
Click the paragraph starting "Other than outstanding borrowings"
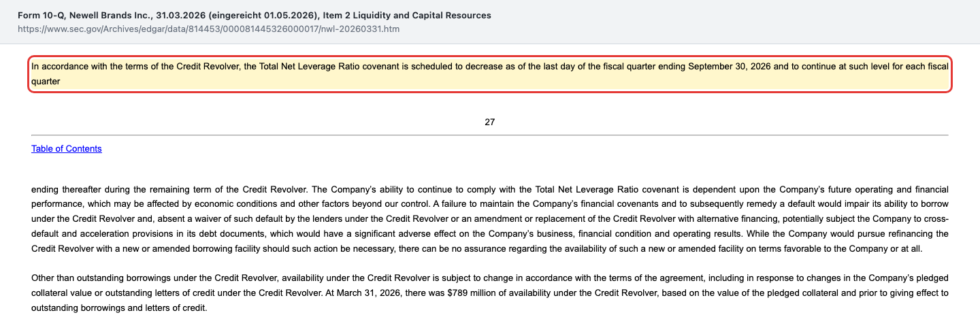[x=490, y=293]
